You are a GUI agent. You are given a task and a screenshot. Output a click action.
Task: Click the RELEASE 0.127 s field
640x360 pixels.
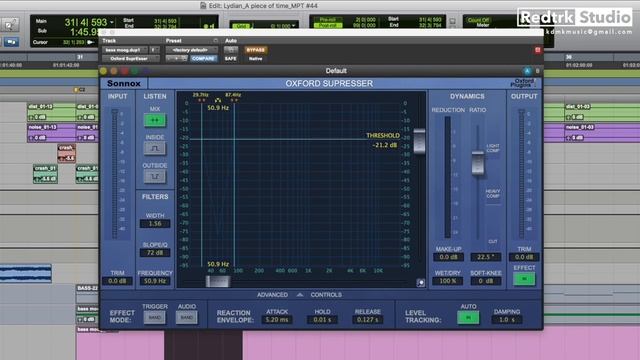[368, 320]
